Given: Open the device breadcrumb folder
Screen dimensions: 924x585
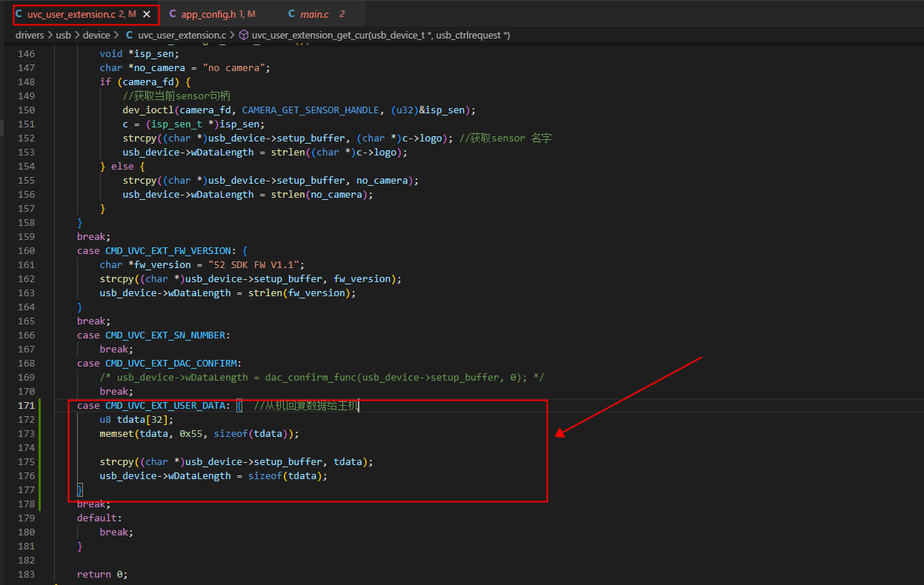Looking at the screenshot, I should [96, 35].
